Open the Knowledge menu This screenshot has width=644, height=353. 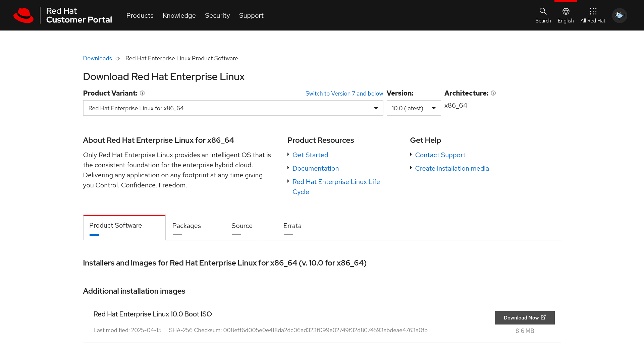(179, 15)
